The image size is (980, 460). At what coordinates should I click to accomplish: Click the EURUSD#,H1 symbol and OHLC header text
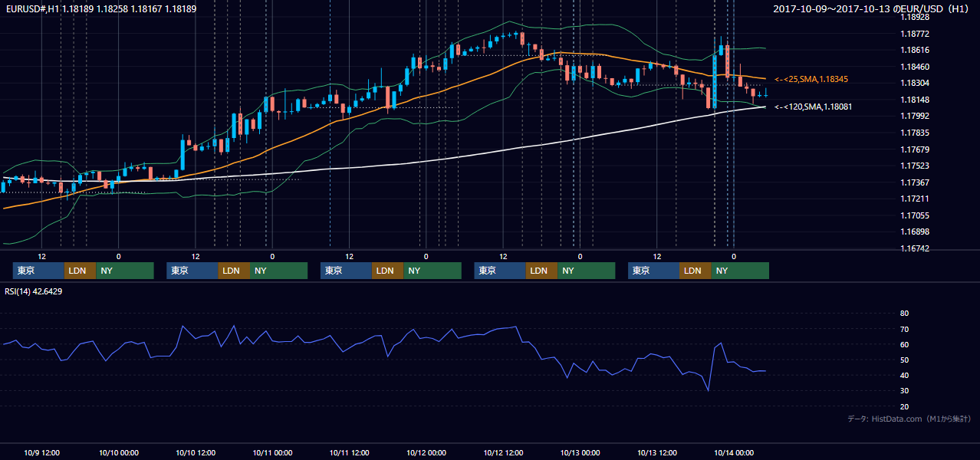[x=100, y=9]
